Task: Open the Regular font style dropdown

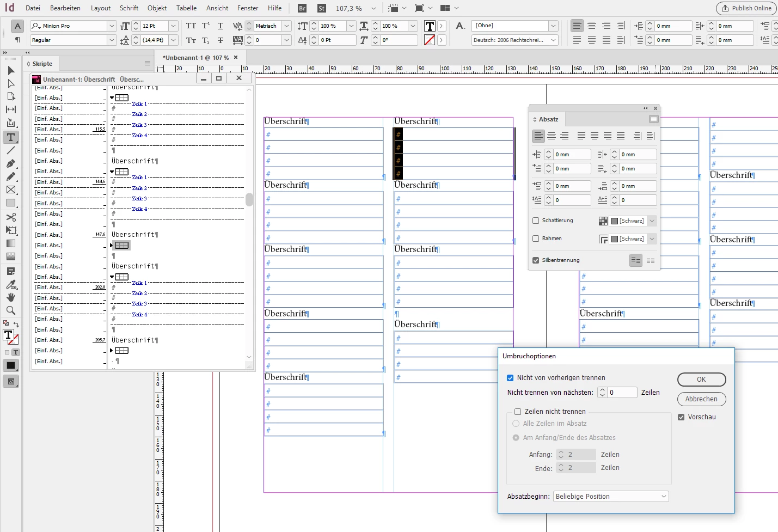Action: click(112, 40)
